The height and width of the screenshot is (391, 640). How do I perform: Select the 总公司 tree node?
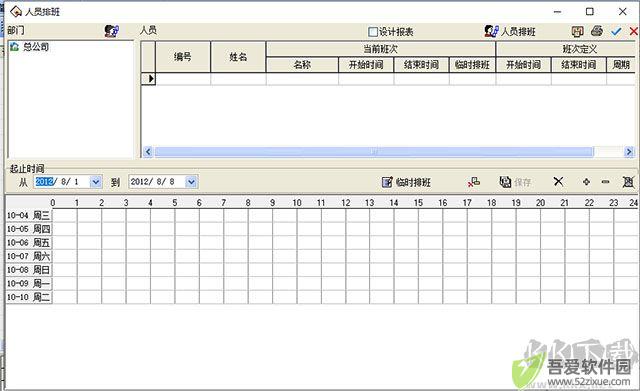[x=36, y=47]
